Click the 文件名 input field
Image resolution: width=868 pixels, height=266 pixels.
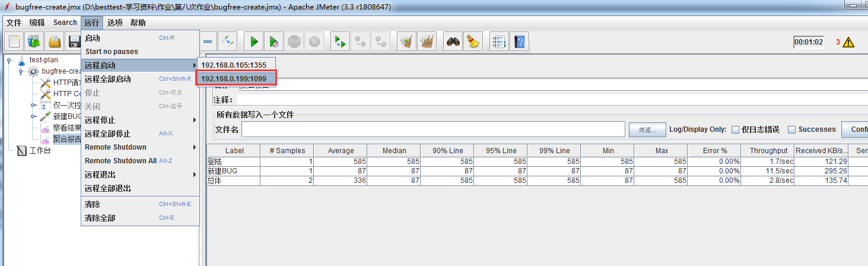click(433, 129)
